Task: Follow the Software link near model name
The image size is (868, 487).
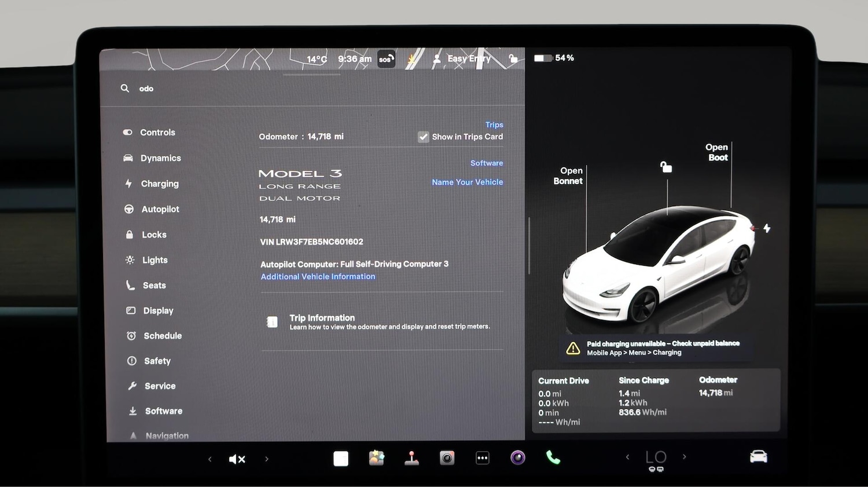Action: (x=487, y=163)
